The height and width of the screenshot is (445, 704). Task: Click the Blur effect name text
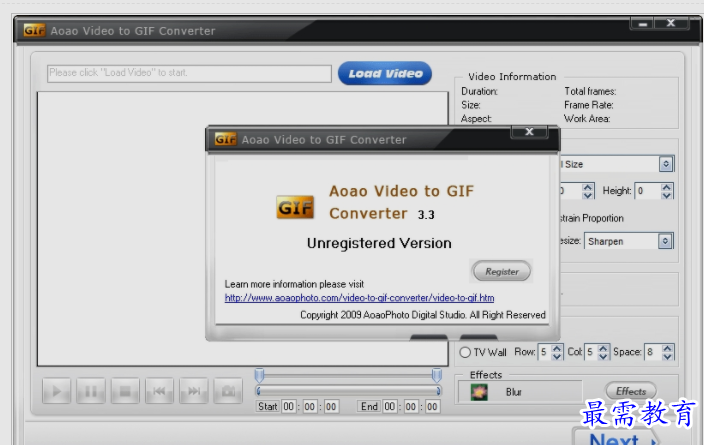click(x=514, y=392)
